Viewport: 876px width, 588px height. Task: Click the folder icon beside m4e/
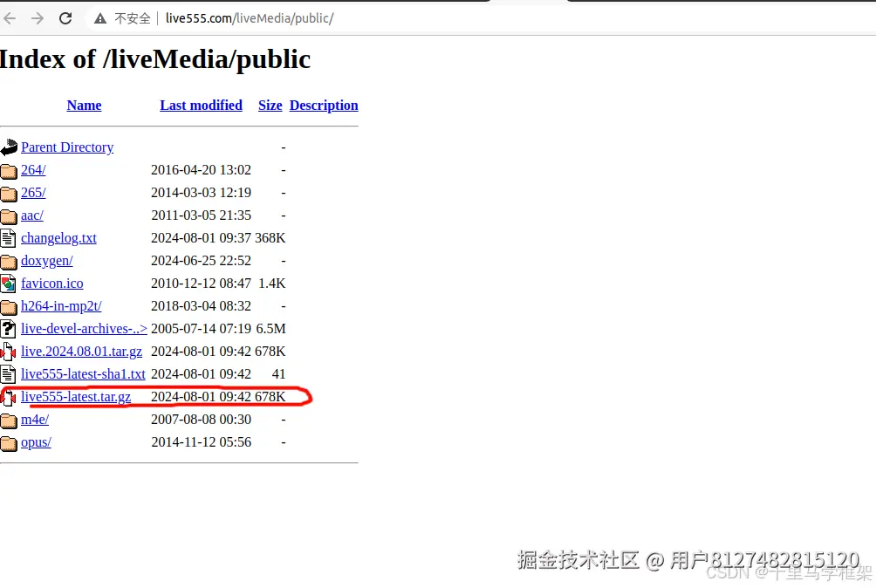pos(9,420)
